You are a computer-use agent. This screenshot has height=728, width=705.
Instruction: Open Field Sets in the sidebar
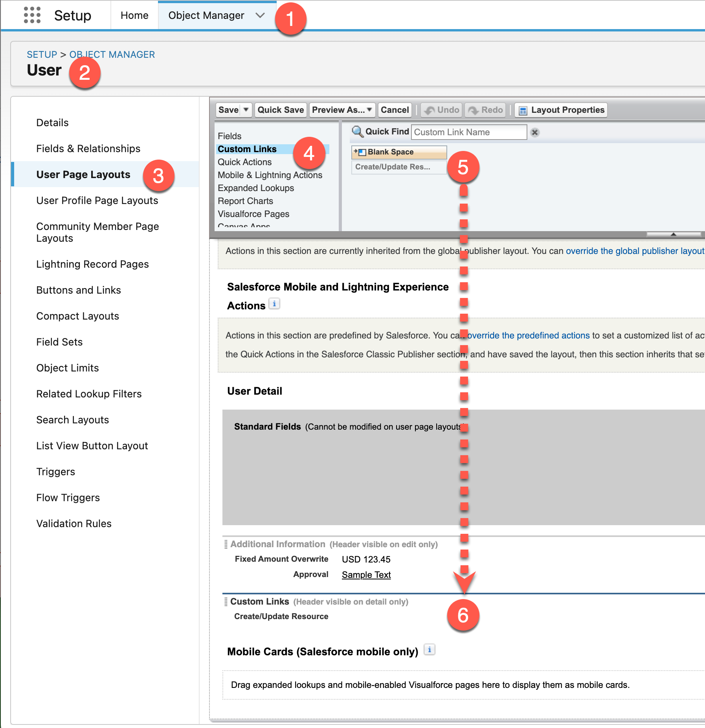point(59,342)
